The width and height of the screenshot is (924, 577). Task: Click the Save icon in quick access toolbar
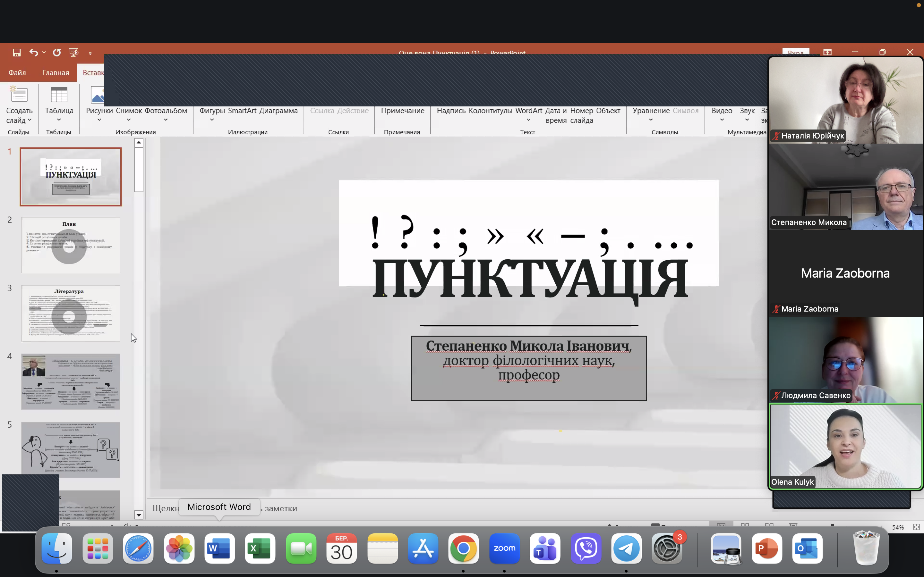(x=16, y=53)
